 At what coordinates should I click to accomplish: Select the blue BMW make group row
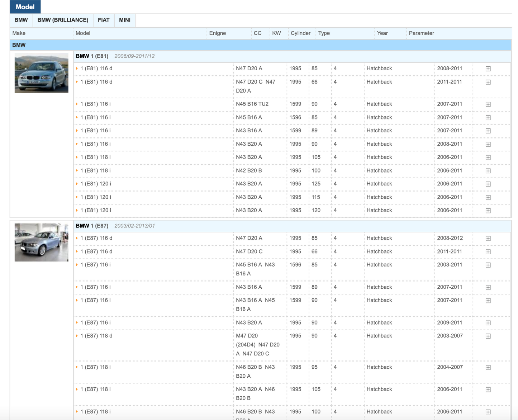pyautogui.click(x=261, y=45)
